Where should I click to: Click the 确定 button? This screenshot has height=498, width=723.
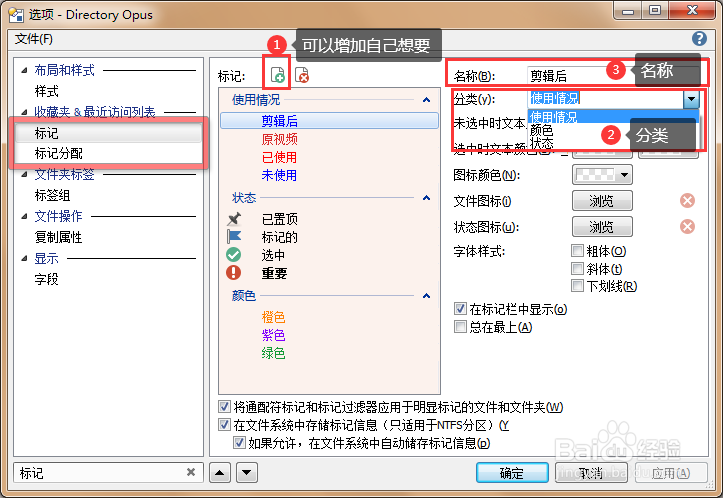tap(512, 473)
